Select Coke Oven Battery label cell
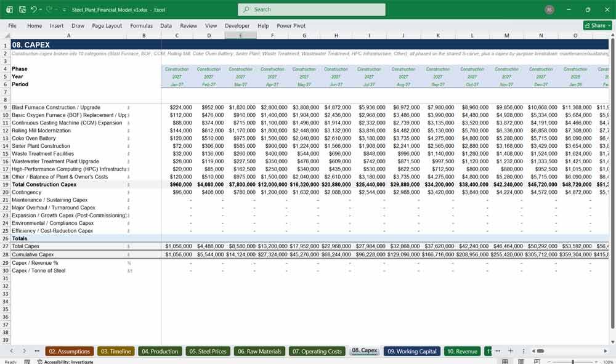Image resolution: width=616 pixels, height=364 pixels. point(68,138)
